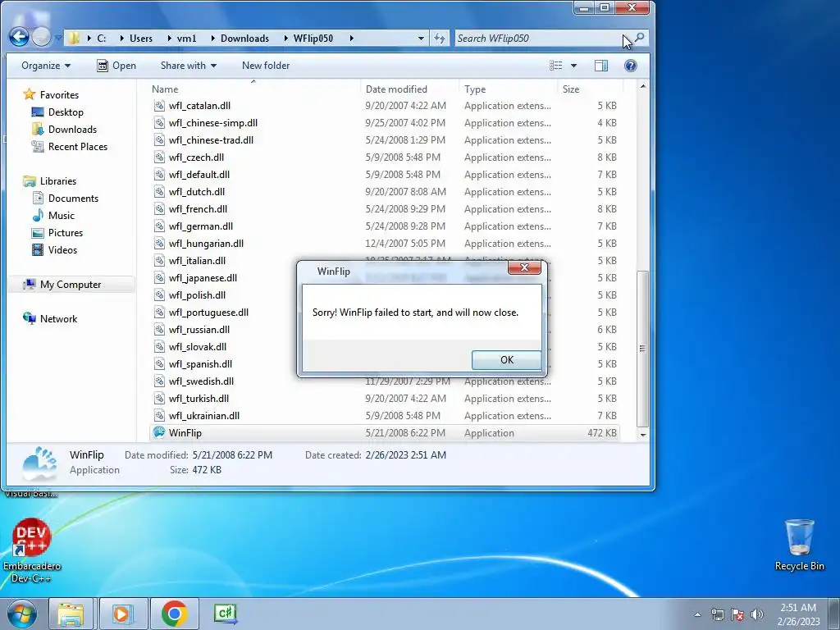This screenshot has height=630, width=840.
Task: Change your view using the view icon
Action: coord(556,66)
